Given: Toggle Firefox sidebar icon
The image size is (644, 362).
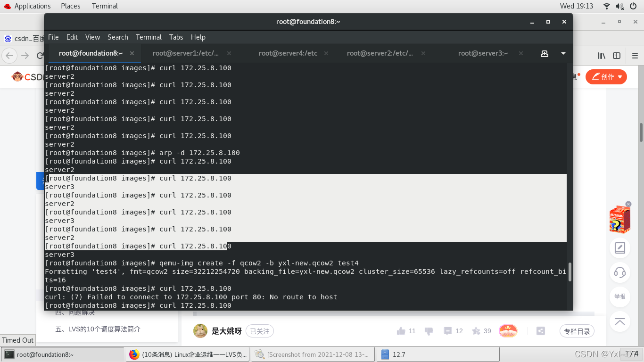Looking at the screenshot, I should pos(617,56).
